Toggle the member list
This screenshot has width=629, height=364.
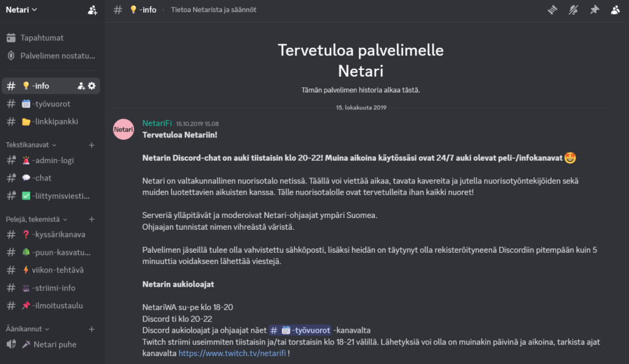(x=615, y=10)
